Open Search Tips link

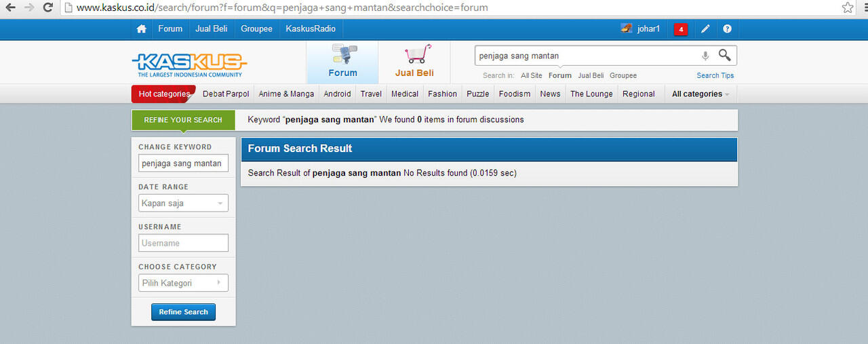pos(715,75)
